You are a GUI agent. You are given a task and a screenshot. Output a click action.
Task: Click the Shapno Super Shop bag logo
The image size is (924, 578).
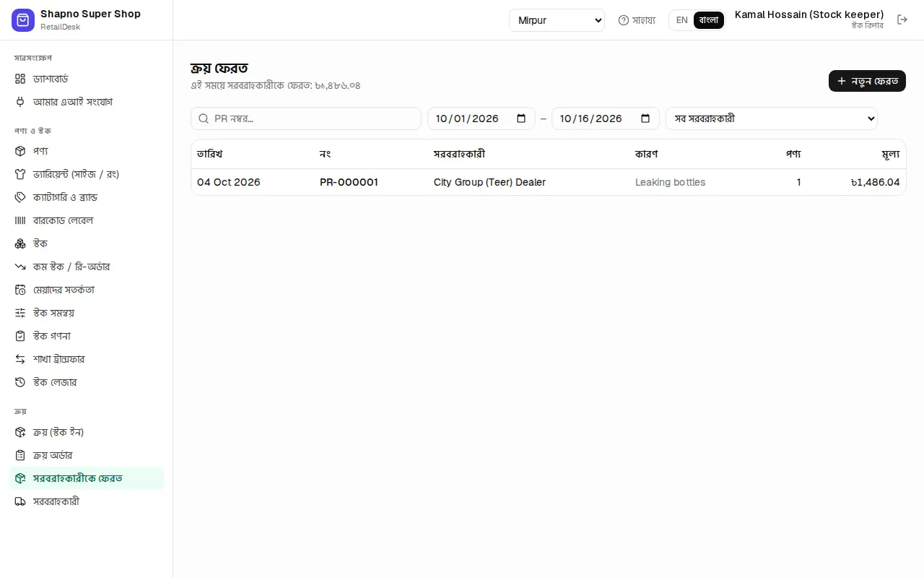point(23,20)
